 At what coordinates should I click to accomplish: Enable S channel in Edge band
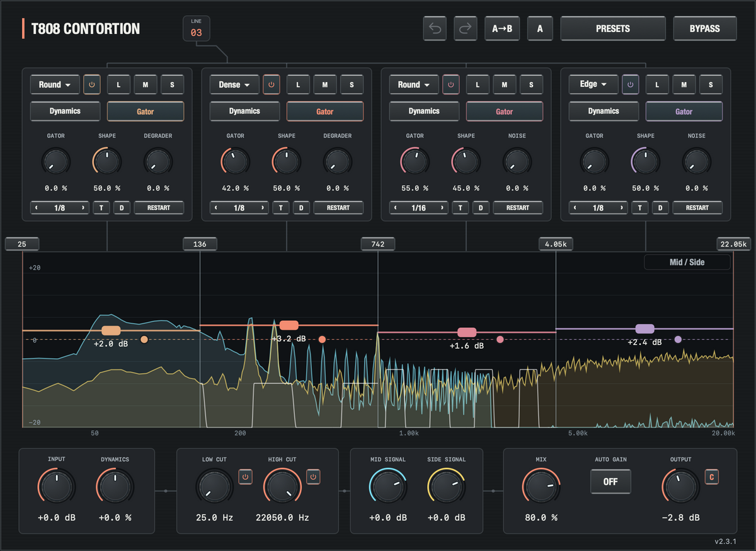pyautogui.click(x=711, y=84)
